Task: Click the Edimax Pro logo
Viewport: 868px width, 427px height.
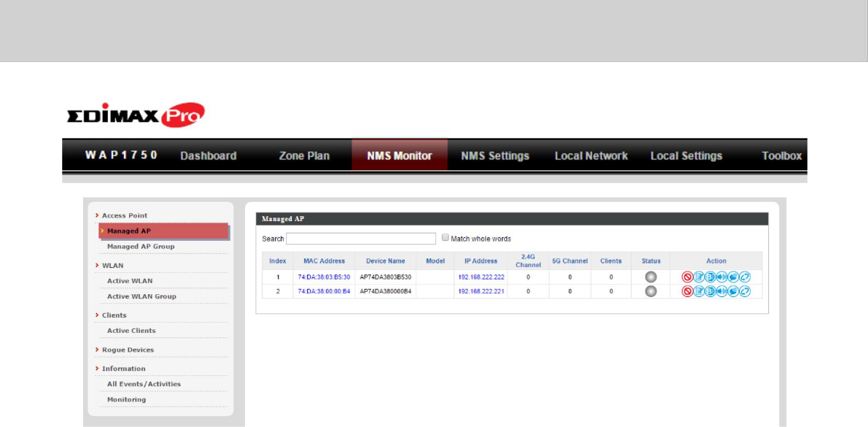Action: (136, 115)
